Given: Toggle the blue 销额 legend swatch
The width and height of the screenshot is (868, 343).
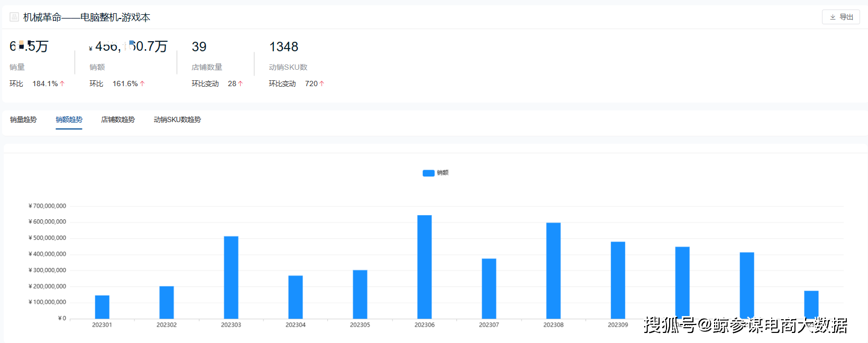Looking at the screenshot, I should coord(428,173).
